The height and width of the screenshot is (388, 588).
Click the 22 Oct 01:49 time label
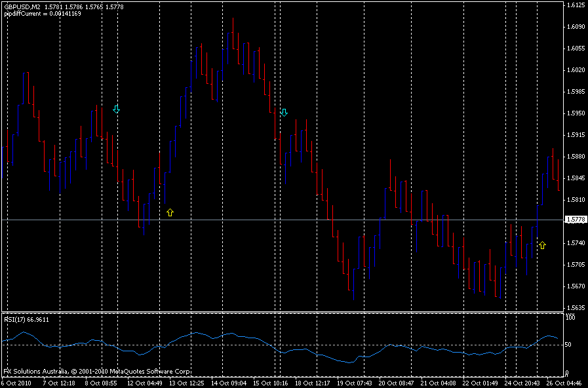(480, 383)
